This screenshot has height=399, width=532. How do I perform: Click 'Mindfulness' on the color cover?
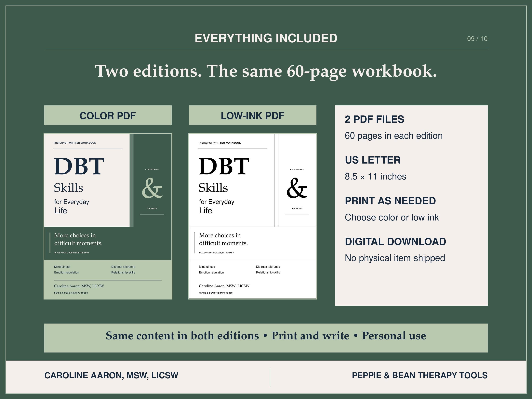[62, 267]
